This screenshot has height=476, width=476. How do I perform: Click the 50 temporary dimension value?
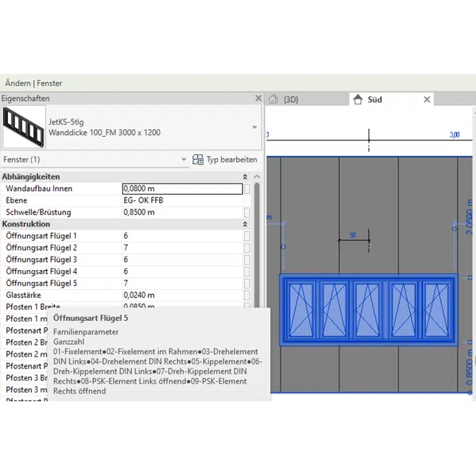pos(353,236)
